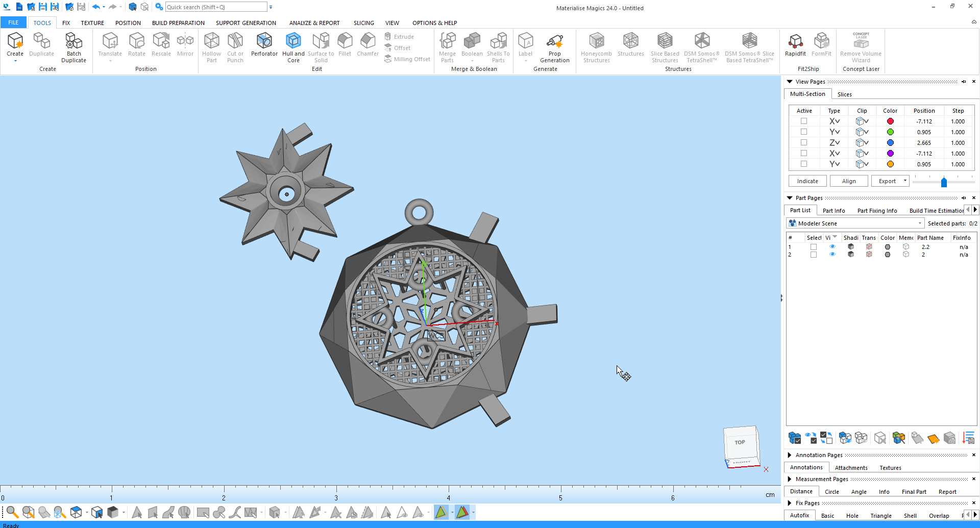Toggle visibility eye of part 2.2
The height and width of the screenshot is (528, 980).
tap(832, 247)
